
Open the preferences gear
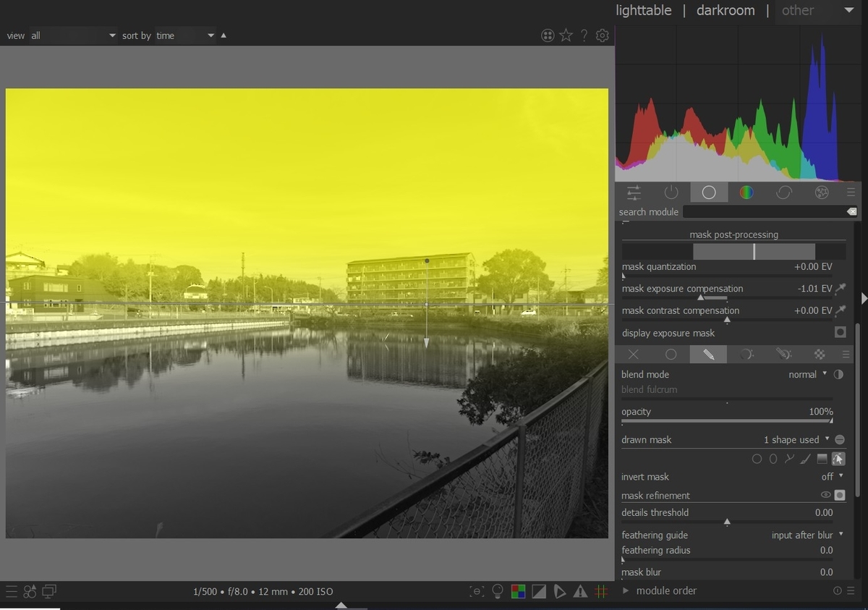[x=603, y=35]
